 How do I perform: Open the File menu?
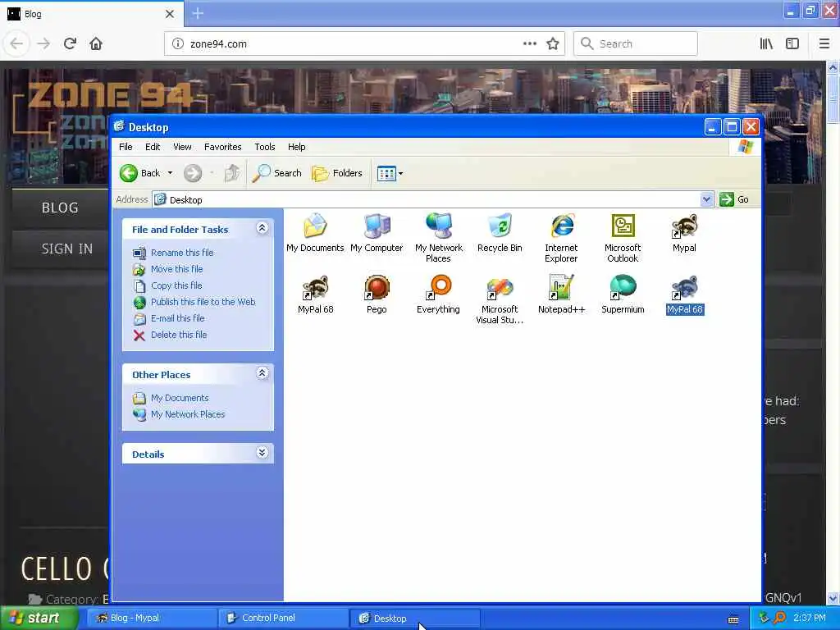pyautogui.click(x=126, y=147)
